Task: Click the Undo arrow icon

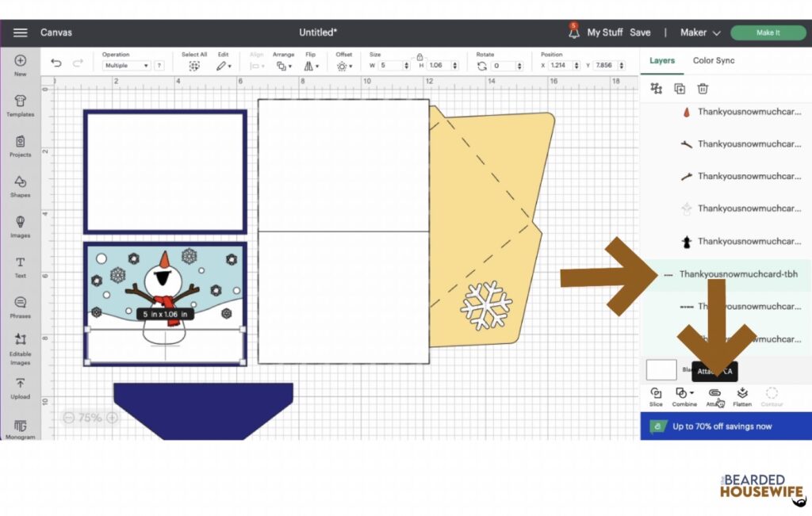Action: pos(56,63)
